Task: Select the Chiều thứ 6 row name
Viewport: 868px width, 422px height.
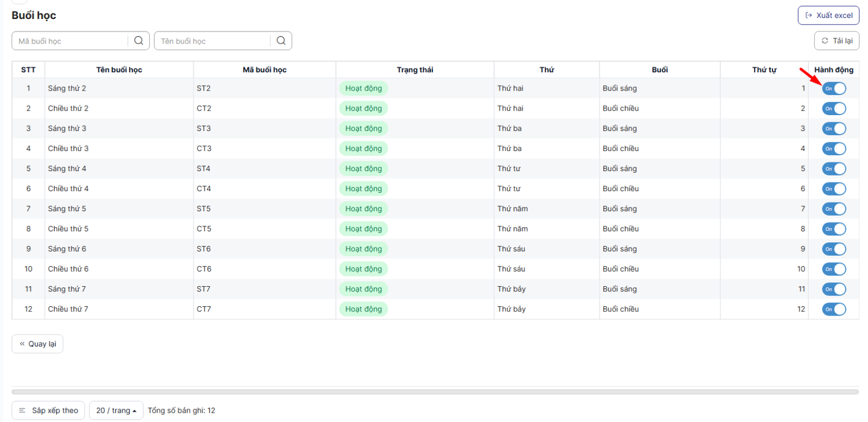Action: click(x=68, y=269)
